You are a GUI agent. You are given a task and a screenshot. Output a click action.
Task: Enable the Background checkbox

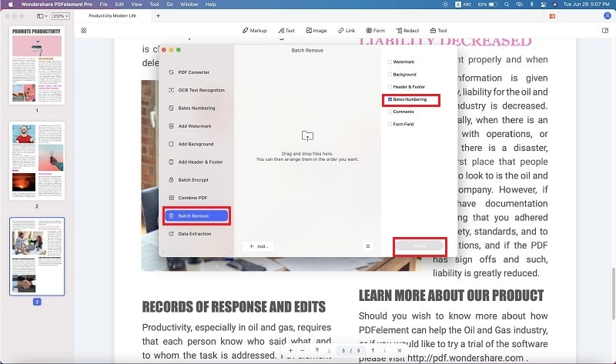click(390, 74)
